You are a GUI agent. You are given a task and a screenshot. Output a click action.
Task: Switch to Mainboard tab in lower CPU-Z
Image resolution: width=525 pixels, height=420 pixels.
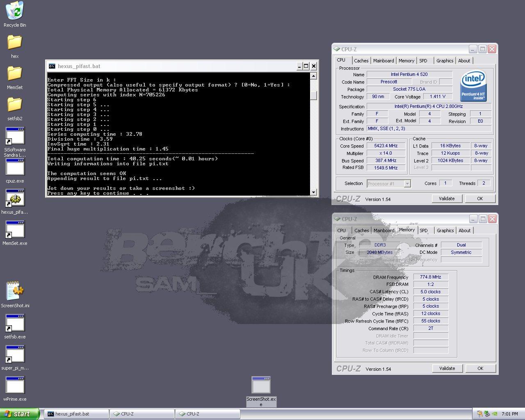coord(384,231)
